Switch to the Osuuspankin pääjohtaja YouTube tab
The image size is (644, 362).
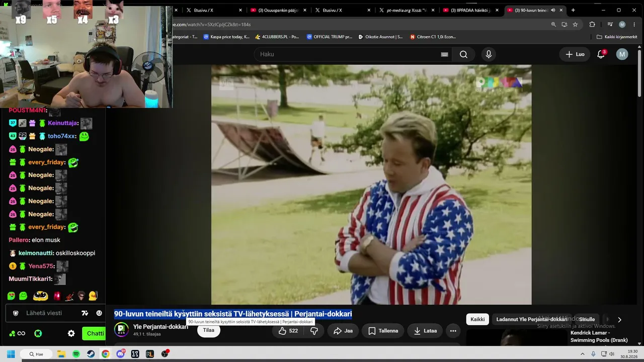click(x=278, y=10)
